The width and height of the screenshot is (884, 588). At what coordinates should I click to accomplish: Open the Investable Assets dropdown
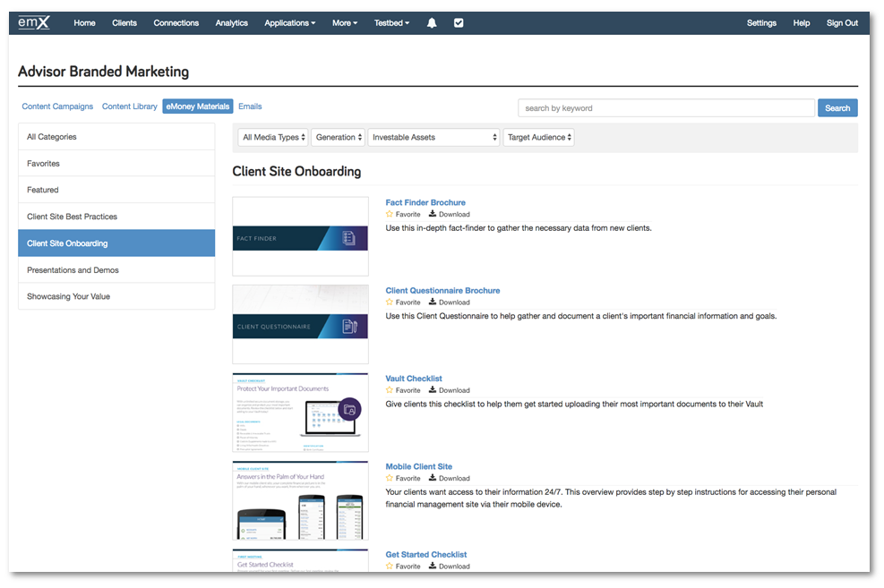[x=434, y=137]
